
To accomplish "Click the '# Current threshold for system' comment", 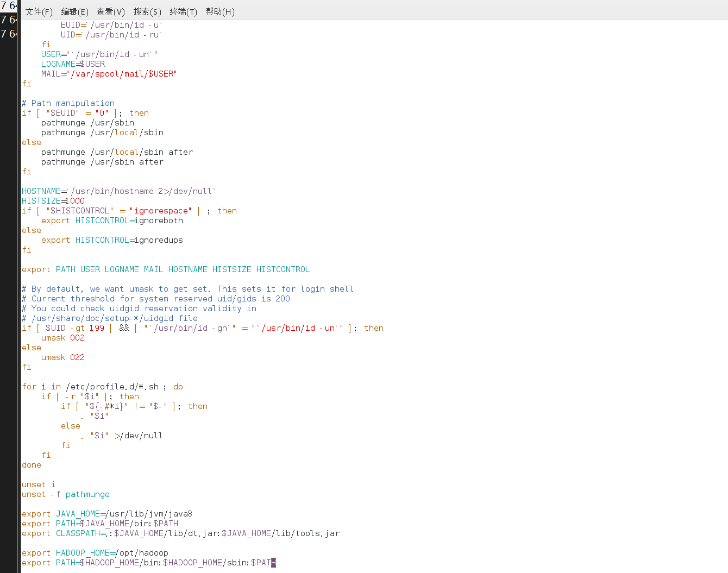I will 156,299.
